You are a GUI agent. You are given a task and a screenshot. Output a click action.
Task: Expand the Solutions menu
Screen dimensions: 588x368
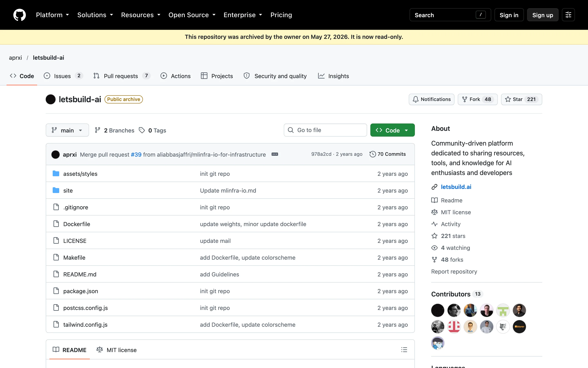(x=95, y=15)
